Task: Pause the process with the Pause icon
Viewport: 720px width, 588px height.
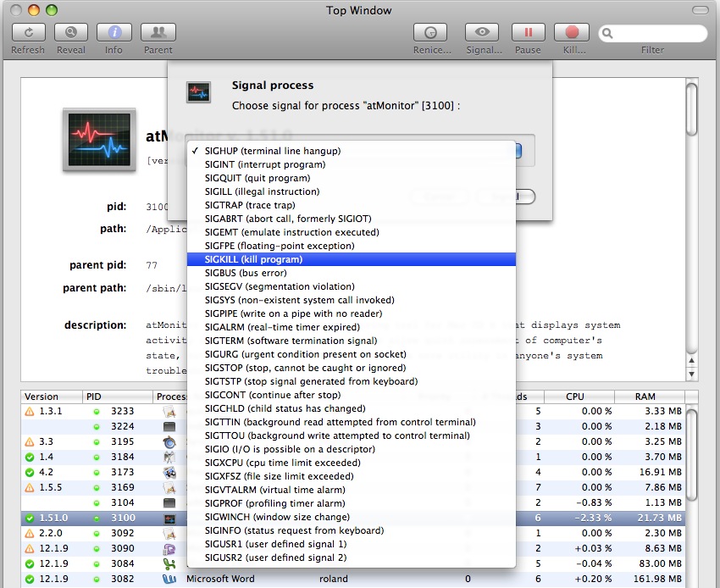Action: (528, 33)
